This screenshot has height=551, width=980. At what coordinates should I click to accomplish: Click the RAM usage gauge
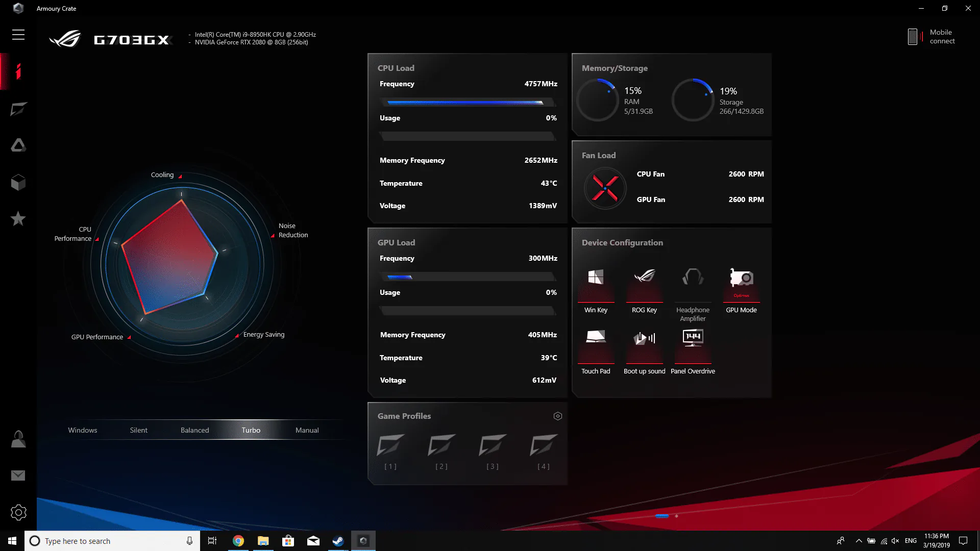click(x=598, y=100)
